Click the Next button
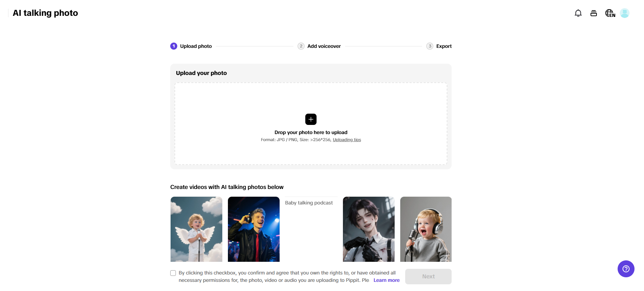Image resolution: width=644 pixels, height=291 pixels. (428, 277)
